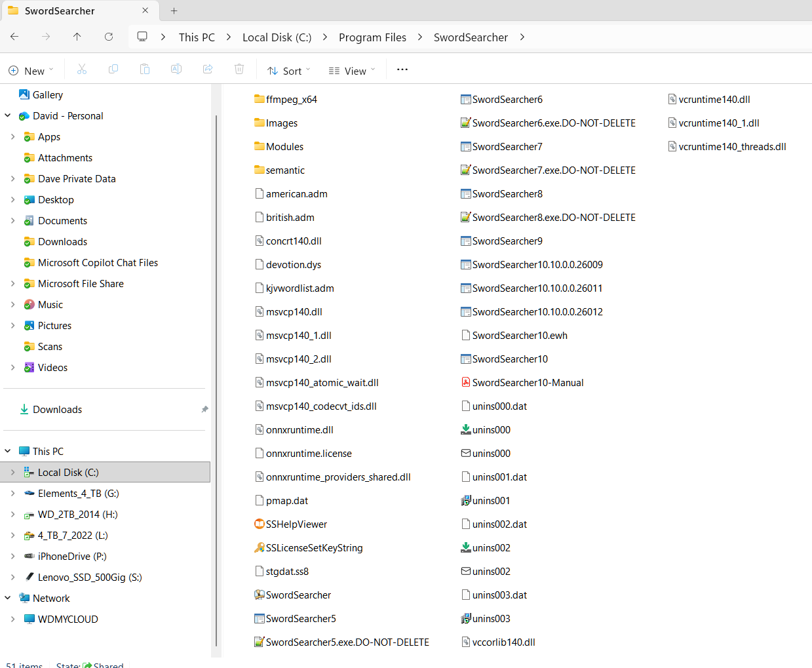Select the vcruntime140_threads.dll file

[732, 146]
